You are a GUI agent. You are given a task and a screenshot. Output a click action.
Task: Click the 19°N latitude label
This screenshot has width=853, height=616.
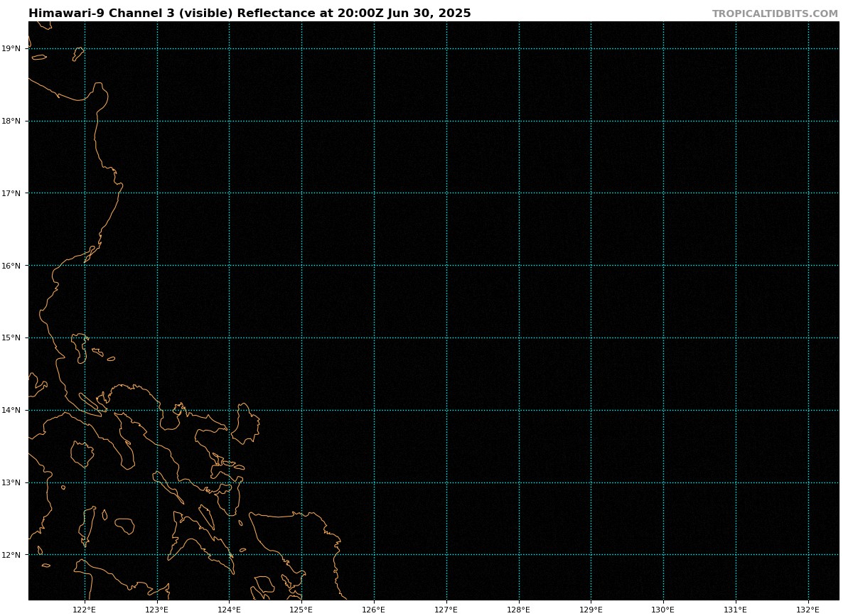coord(11,49)
